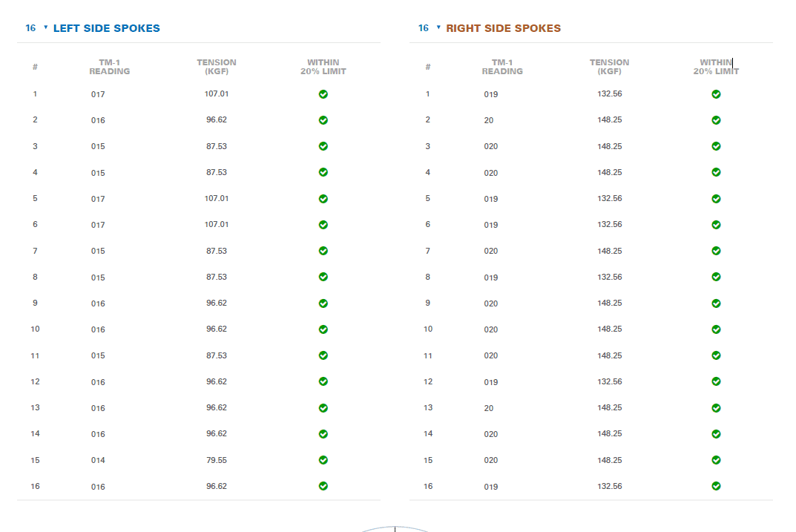Select TM-1 reading field for right spoke 16
Screen dimensions: 796x532
pyautogui.click(x=491, y=487)
